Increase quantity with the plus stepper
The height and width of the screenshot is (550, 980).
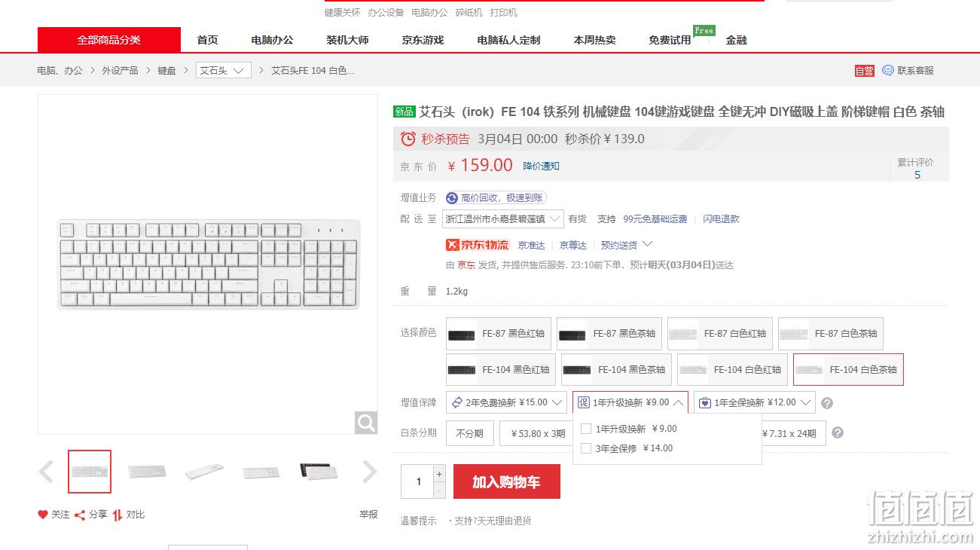tap(440, 474)
